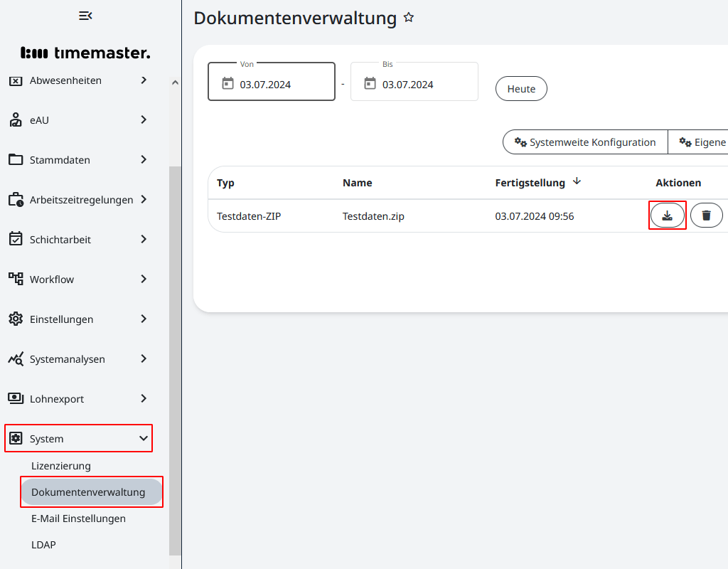728x569 pixels.
Task: Click the calendar icon in the Bis field
Action: coord(370,82)
